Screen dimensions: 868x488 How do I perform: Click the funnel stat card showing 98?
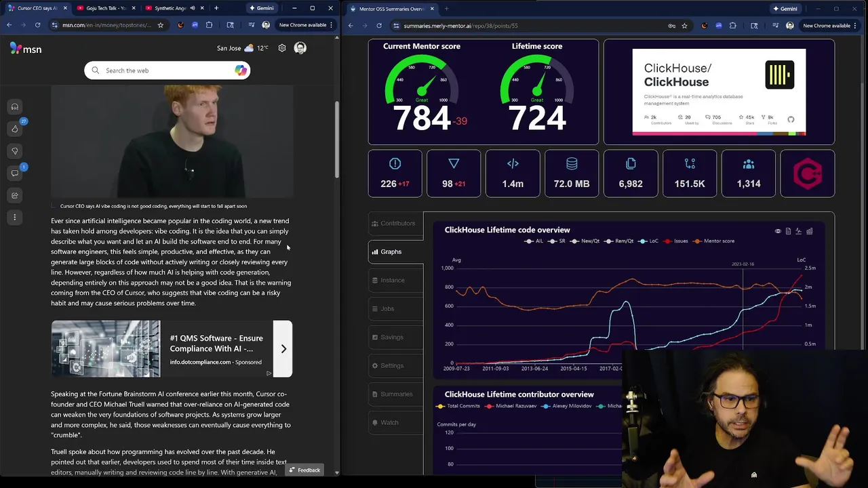coord(454,174)
